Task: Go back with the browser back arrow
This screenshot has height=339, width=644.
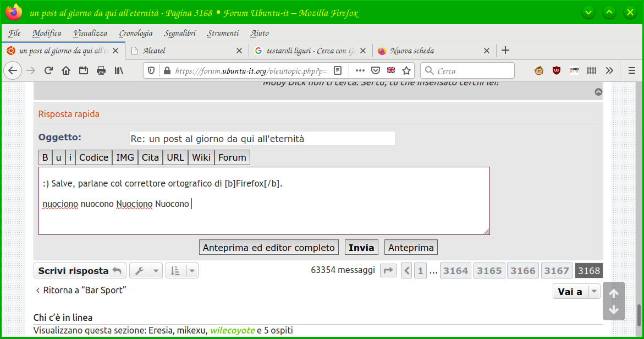Action: (13, 70)
